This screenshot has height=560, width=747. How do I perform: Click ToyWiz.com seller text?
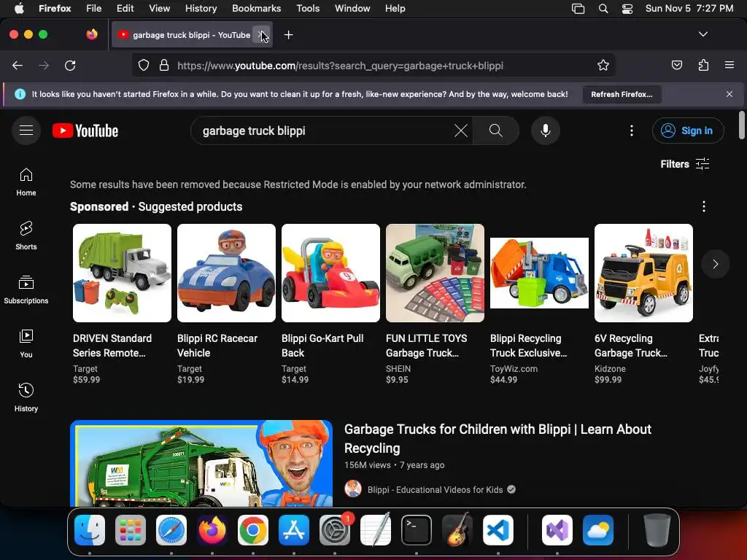514,368
